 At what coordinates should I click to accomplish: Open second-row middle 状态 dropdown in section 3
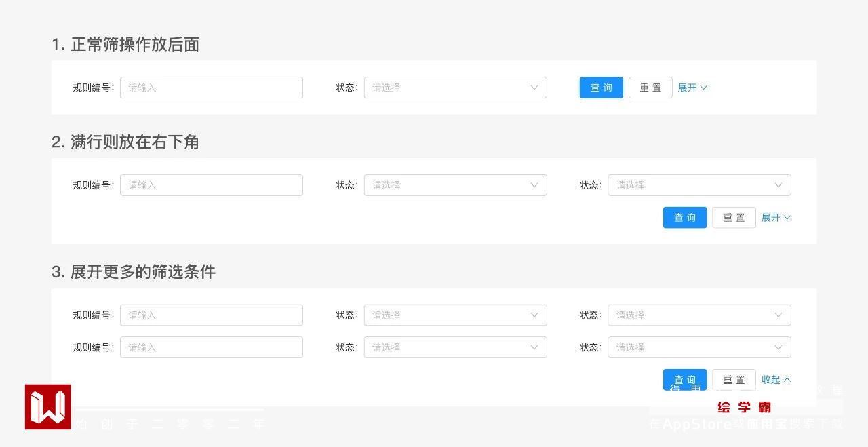[x=455, y=347]
